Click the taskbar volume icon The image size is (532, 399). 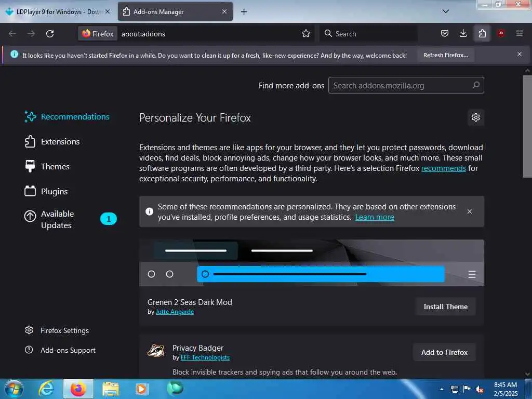click(x=480, y=390)
